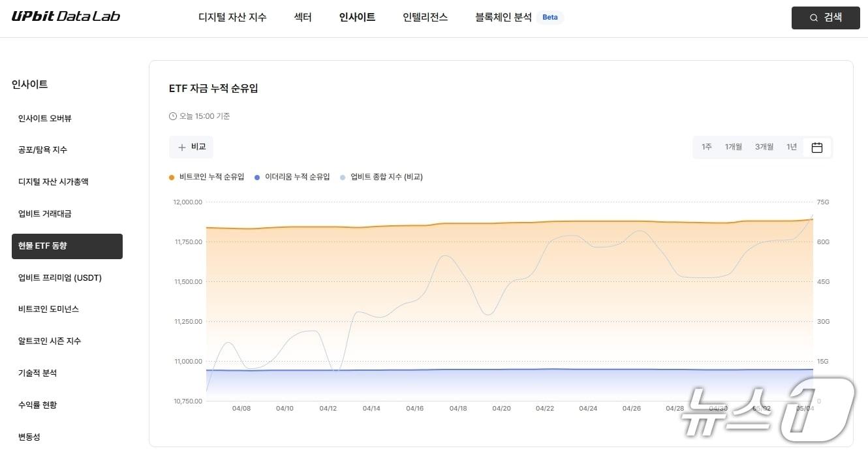Viewport: 868px width, 455px height.
Task: Click the 04/18 date axis label
Action: point(458,409)
